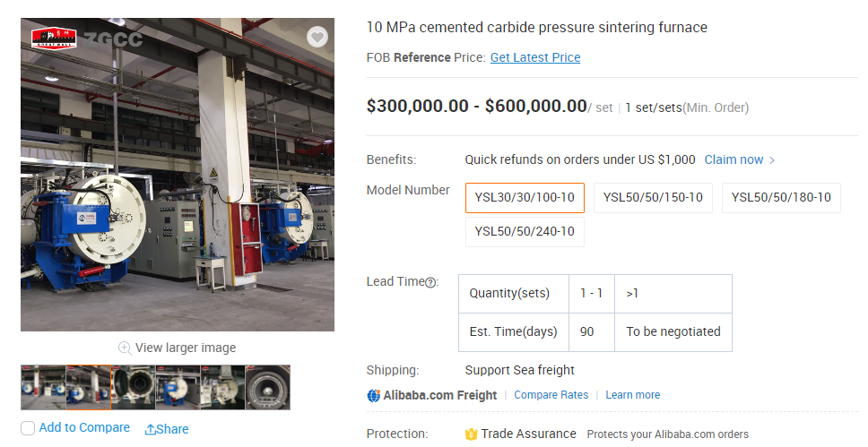The image size is (868, 447).
Task: Click the Claim now benefits link
Action: coord(733,159)
